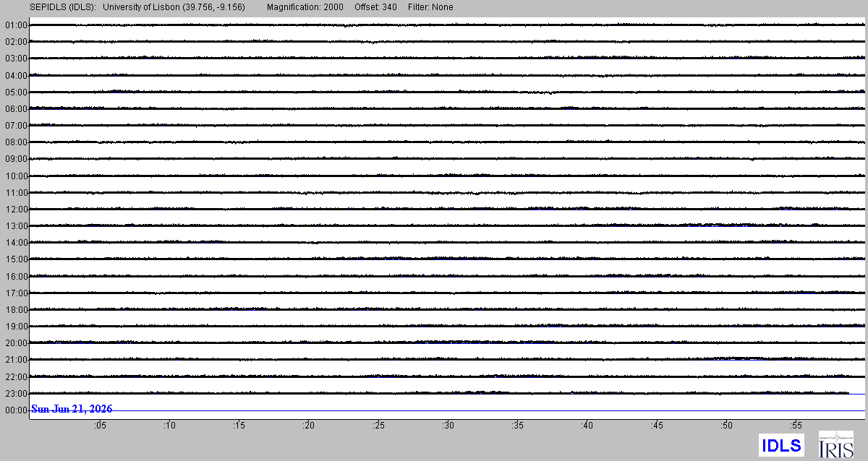Image resolution: width=868 pixels, height=461 pixels.
Task: Select the 14:00 hour label
Action: click(x=16, y=243)
